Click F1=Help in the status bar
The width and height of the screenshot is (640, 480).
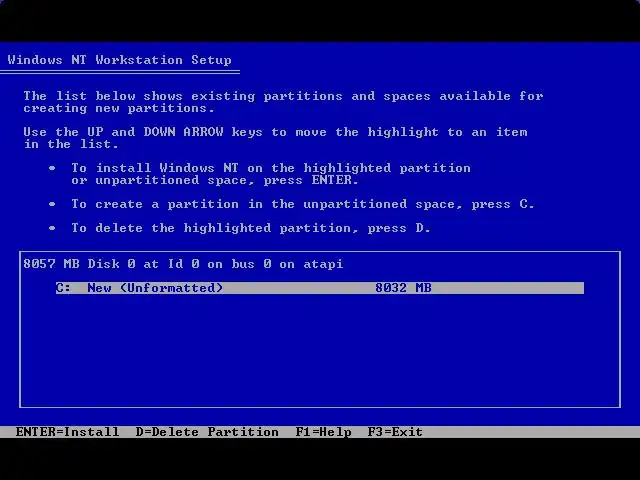323,432
